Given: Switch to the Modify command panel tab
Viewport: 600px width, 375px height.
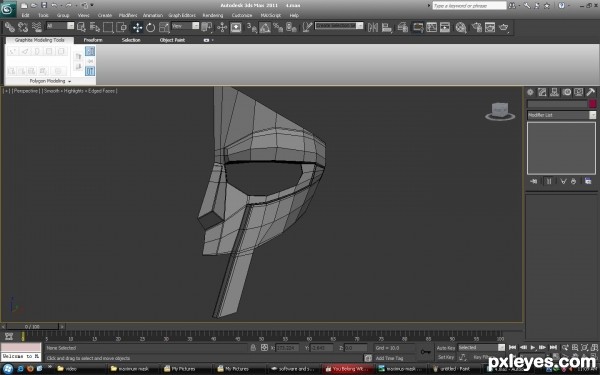Looking at the screenshot, I should pos(542,92).
